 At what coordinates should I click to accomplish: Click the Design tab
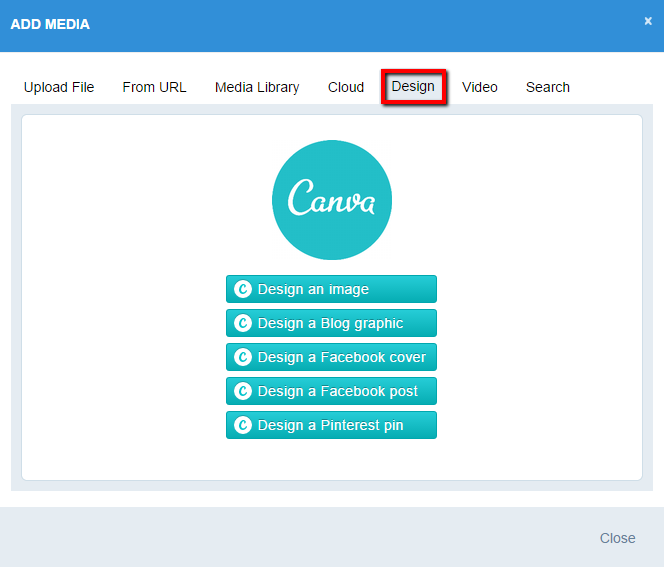413,87
